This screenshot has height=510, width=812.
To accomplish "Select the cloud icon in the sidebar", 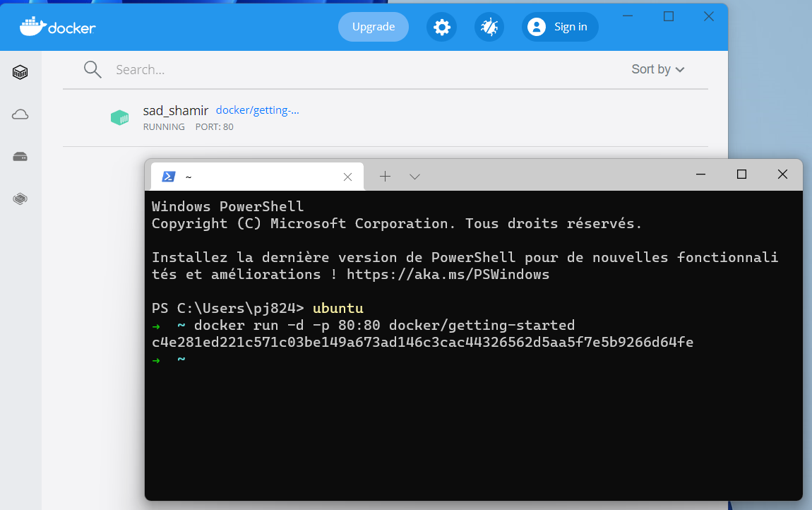I will pos(20,114).
